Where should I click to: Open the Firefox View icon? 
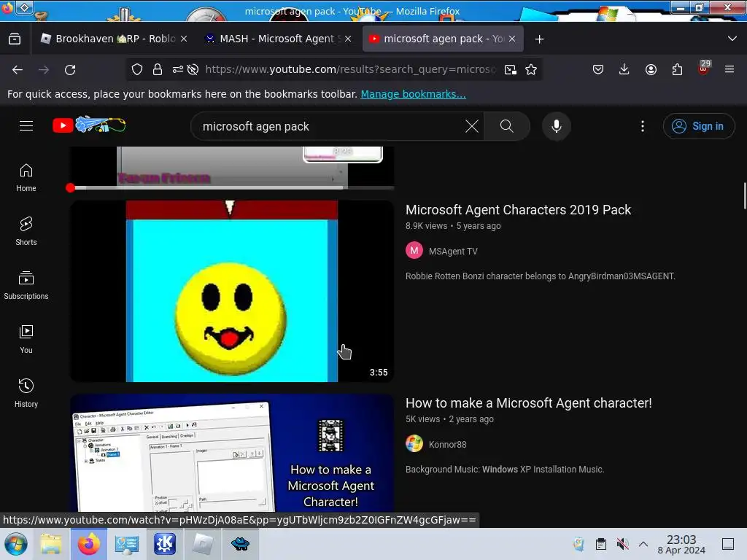[x=15, y=39]
